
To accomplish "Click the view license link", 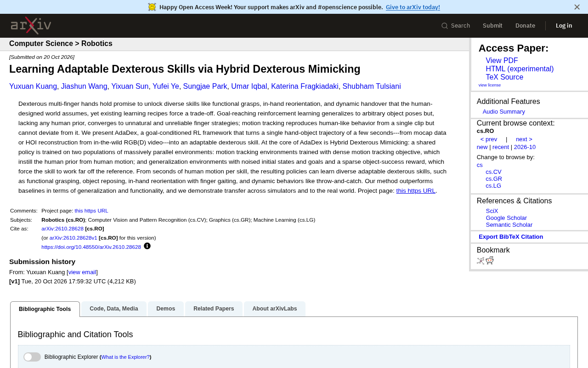I will [x=490, y=85].
